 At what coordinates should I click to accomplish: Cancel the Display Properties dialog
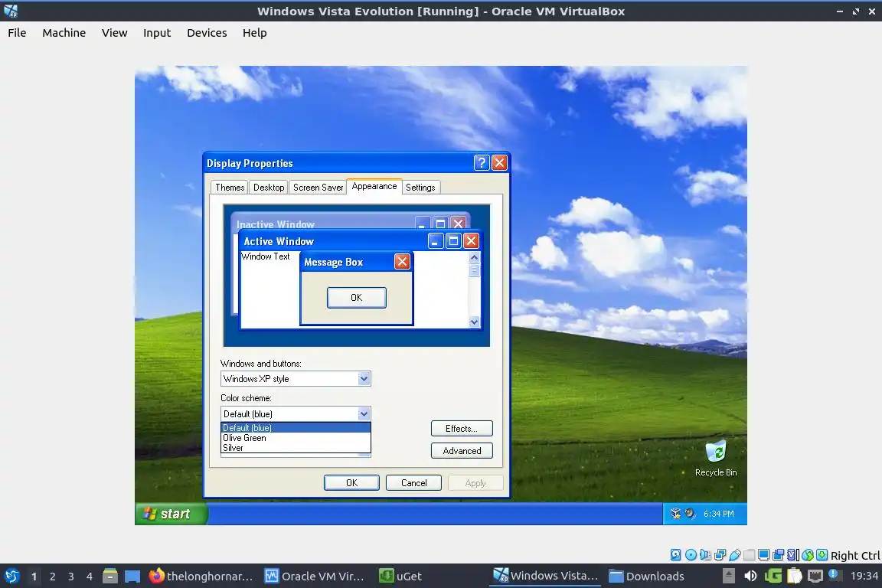[413, 483]
